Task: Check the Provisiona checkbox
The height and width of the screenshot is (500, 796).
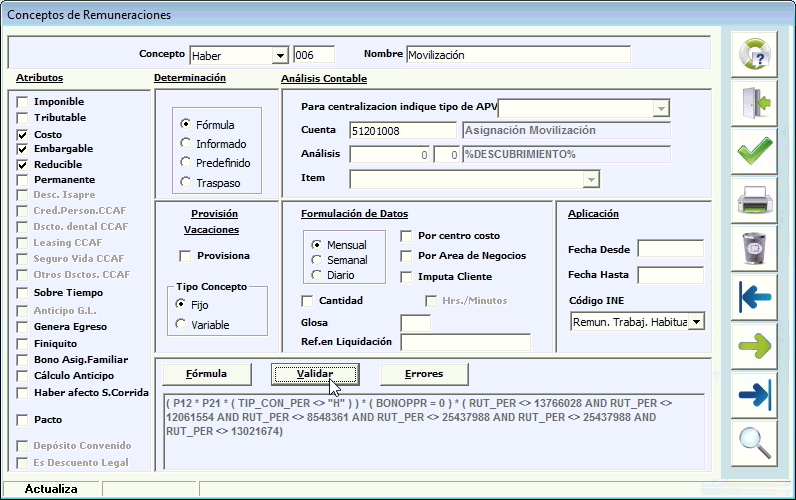Action: click(184, 256)
